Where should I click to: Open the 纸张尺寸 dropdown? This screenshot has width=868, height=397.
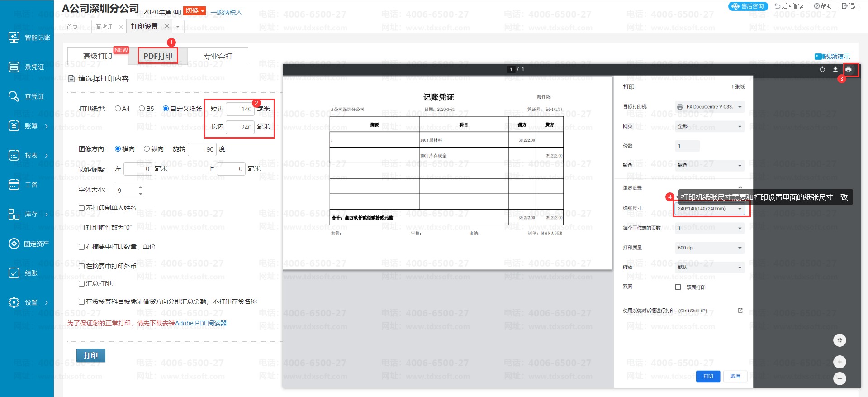pyautogui.click(x=709, y=209)
